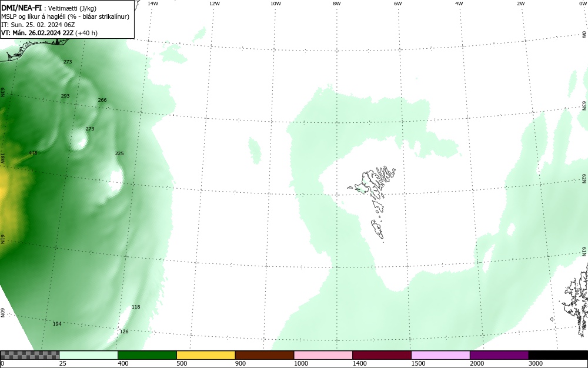Click the 63N label on left edge
Screen dimensions: 588x368
tap(2, 92)
